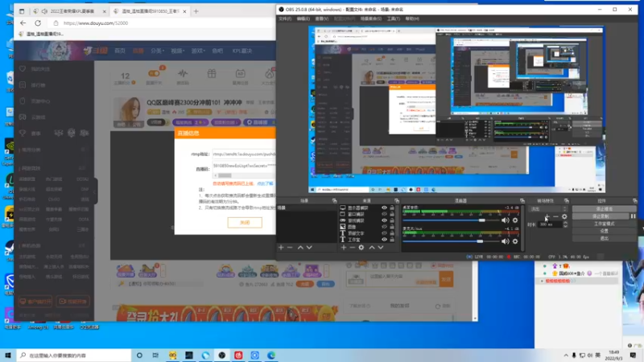644x362 pixels.
Task: Open desktop audio settings gear
Action: click(x=515, y=220)
